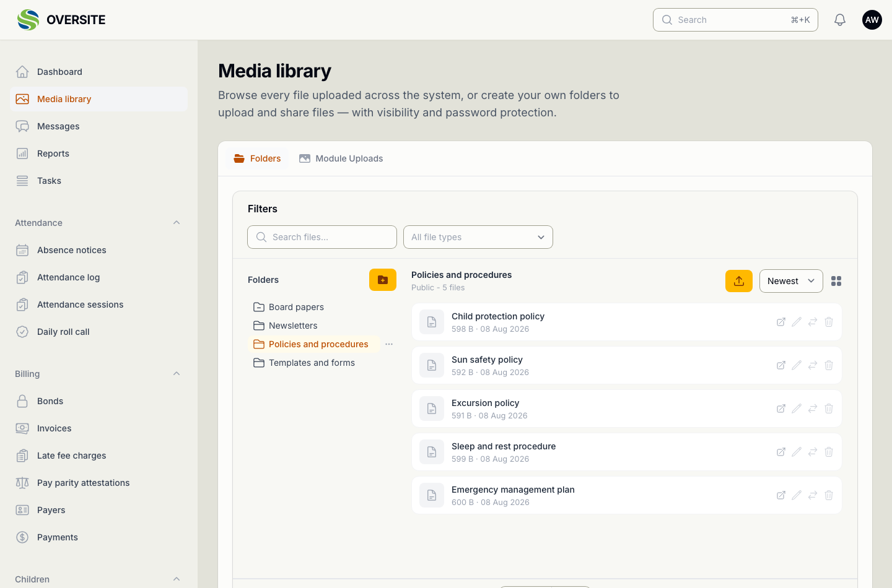Open Daily roll call page
This screenshot has width=892, height=588.
pyautogui.click(x=99, y=332)
